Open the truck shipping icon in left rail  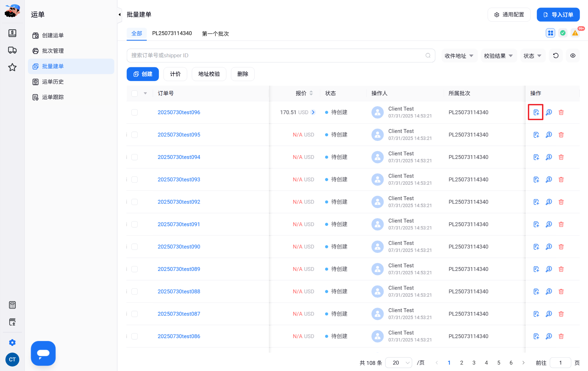tap(12, 50)
